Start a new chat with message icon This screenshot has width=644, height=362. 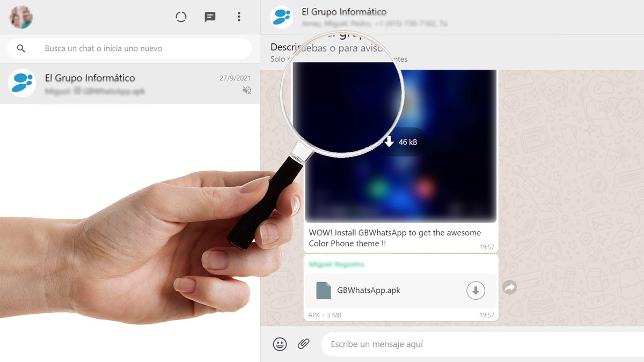[x=210, y=17]
